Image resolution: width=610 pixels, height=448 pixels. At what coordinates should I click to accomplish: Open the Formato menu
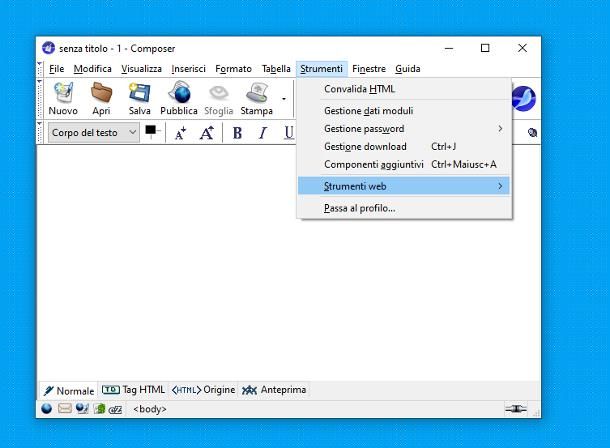233,69
